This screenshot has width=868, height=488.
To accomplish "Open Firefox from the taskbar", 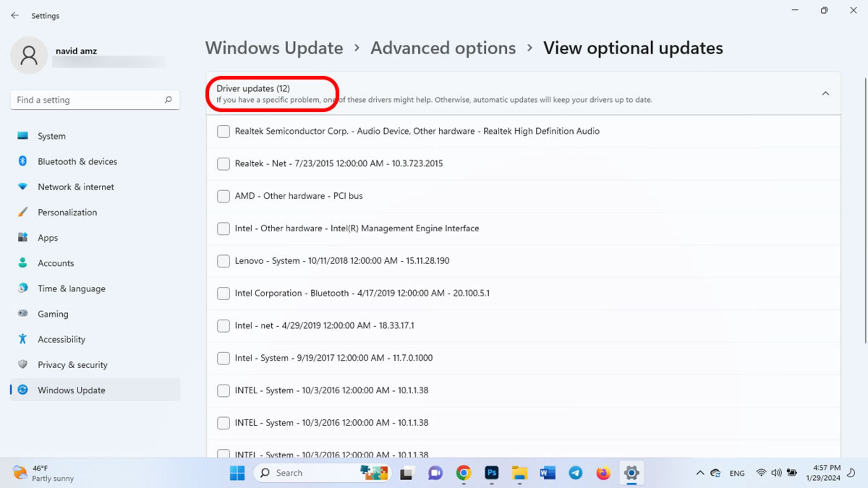I will point(603,473).
